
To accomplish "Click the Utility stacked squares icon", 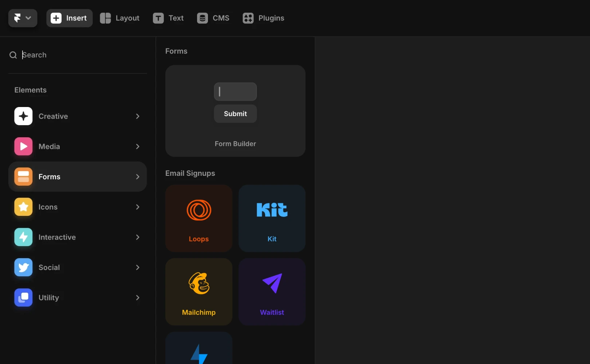I will click(x=23, y=297).
